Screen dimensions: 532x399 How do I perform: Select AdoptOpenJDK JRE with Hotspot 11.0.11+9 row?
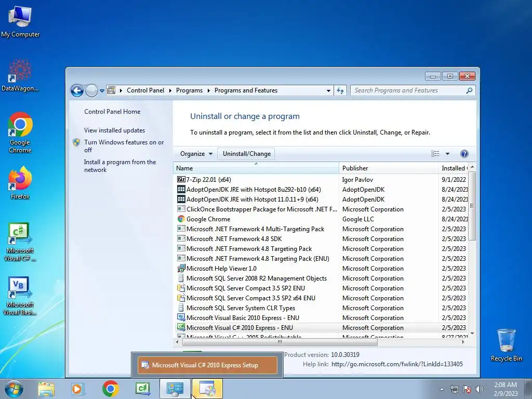click(322, 199)
